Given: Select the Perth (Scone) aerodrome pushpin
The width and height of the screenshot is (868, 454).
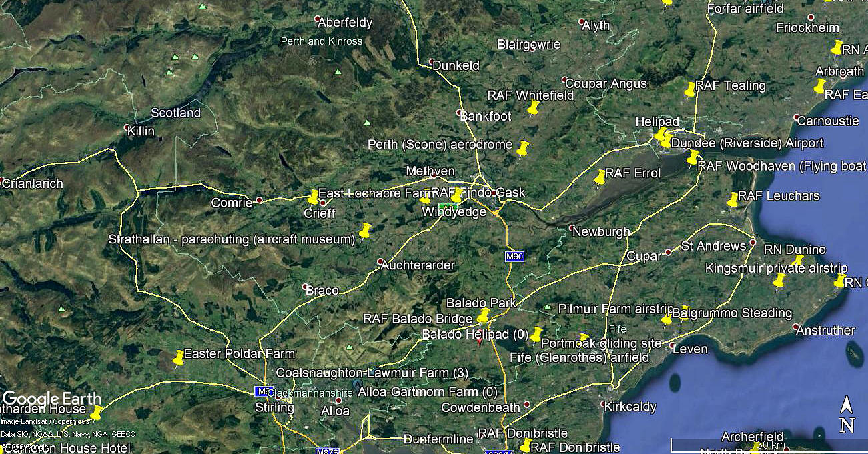Looking at the screenshot, I should 522,148.
